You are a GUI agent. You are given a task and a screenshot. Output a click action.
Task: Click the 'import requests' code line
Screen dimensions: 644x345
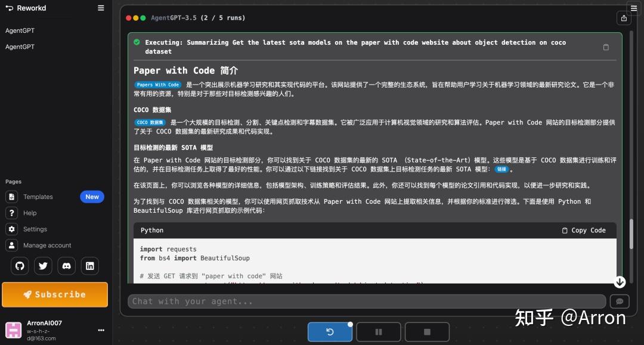(168, 249)
